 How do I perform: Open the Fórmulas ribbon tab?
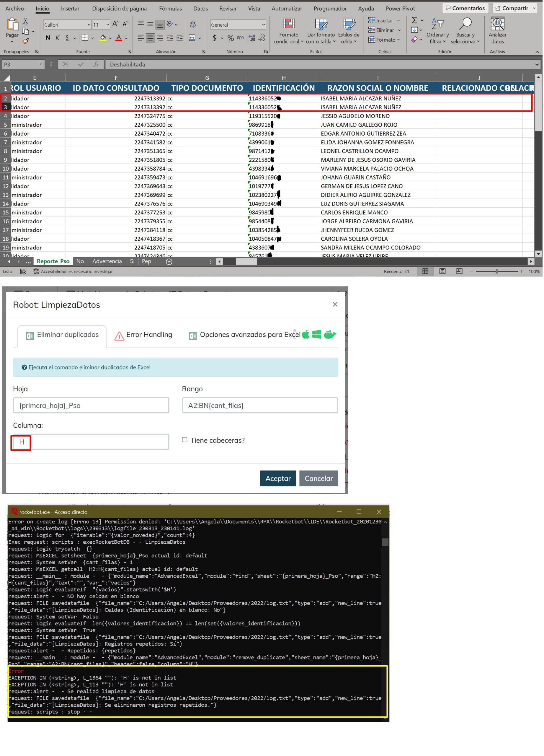coord(170,8)
